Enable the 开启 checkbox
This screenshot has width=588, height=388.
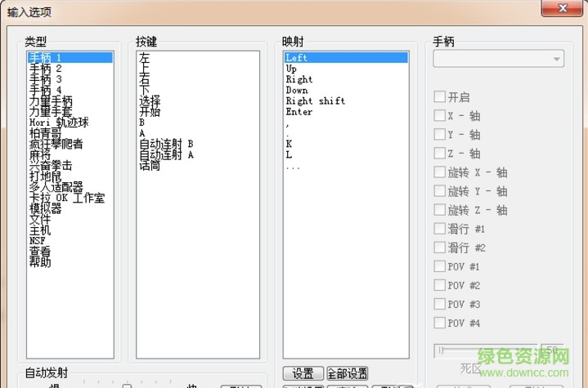coord(440,96)
